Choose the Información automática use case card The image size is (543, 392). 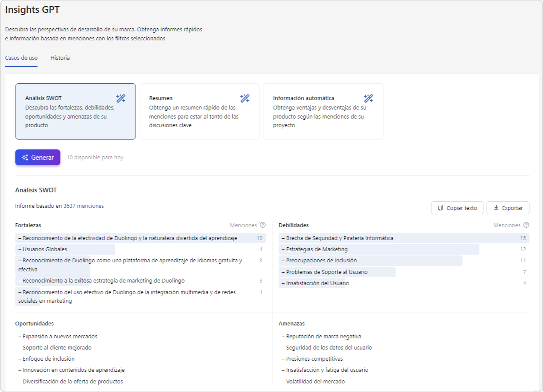[x=323, y=111]
